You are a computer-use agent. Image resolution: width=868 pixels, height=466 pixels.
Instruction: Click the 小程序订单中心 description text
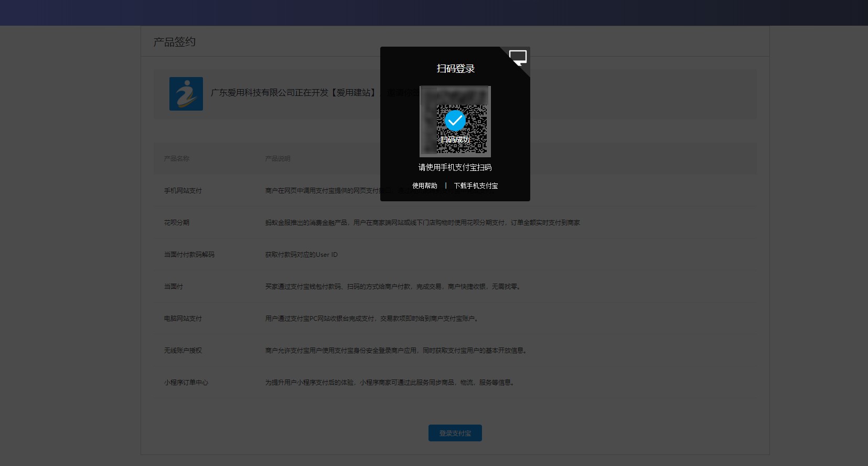(390, 383)
